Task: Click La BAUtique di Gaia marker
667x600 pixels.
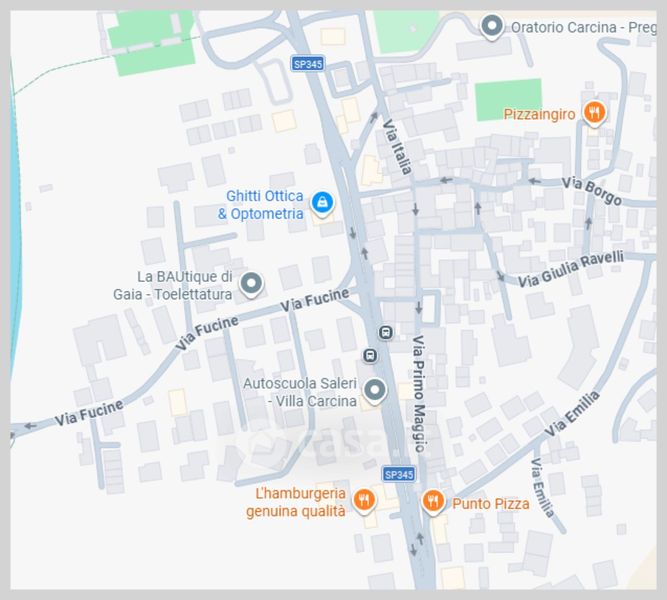Action: pos(251,283)
